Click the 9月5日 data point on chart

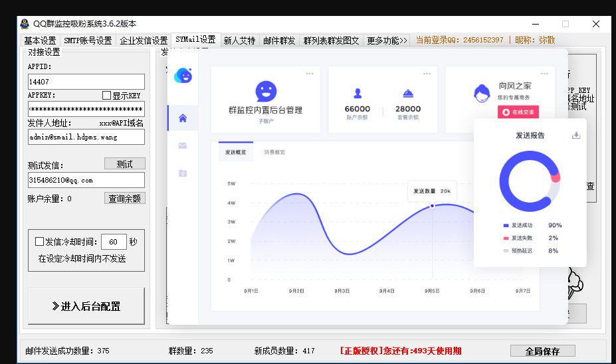point(432,206)
